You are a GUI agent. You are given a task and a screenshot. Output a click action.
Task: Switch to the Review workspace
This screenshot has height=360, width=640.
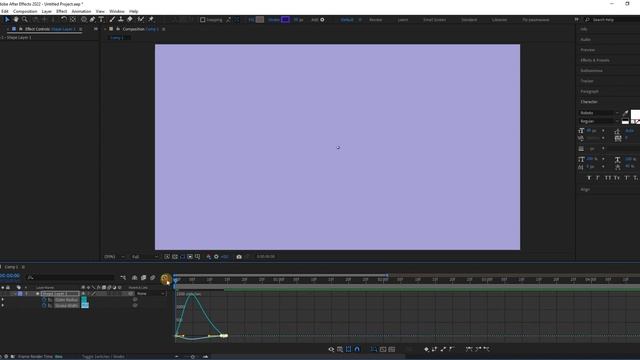point(376,20)
